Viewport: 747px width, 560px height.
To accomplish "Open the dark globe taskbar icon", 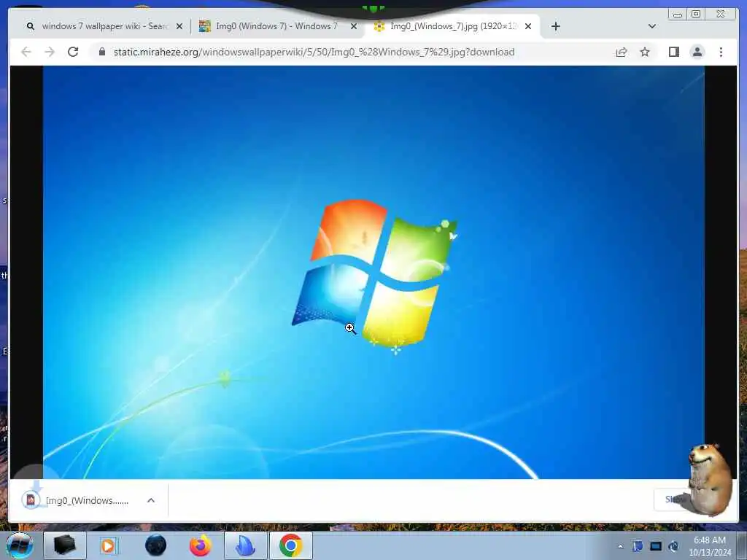I will 156,545.
